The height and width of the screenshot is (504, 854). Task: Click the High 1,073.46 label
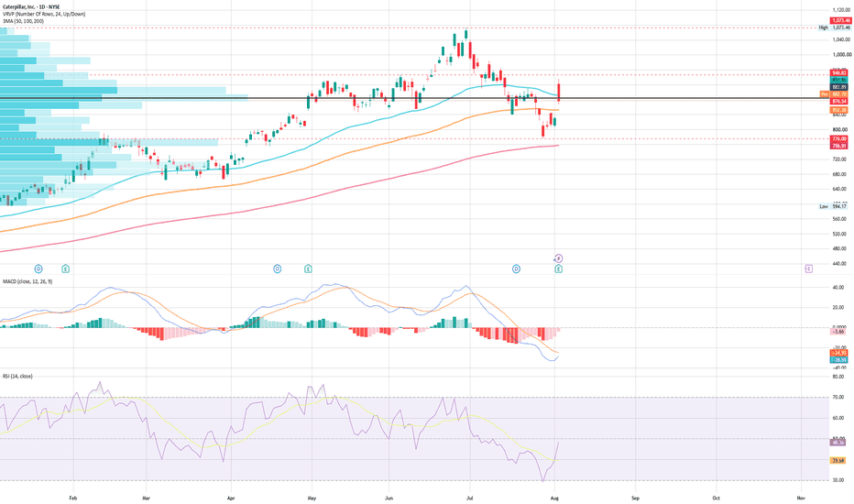[835, 27]
